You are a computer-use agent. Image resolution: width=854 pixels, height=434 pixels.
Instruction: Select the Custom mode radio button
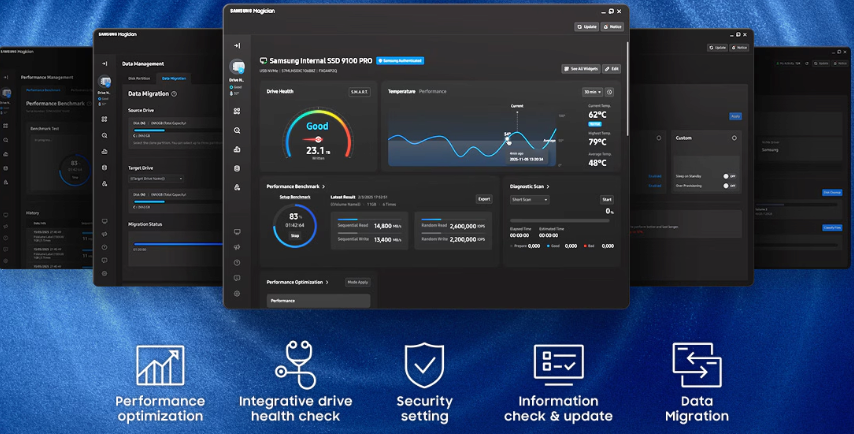click(734, 138)
